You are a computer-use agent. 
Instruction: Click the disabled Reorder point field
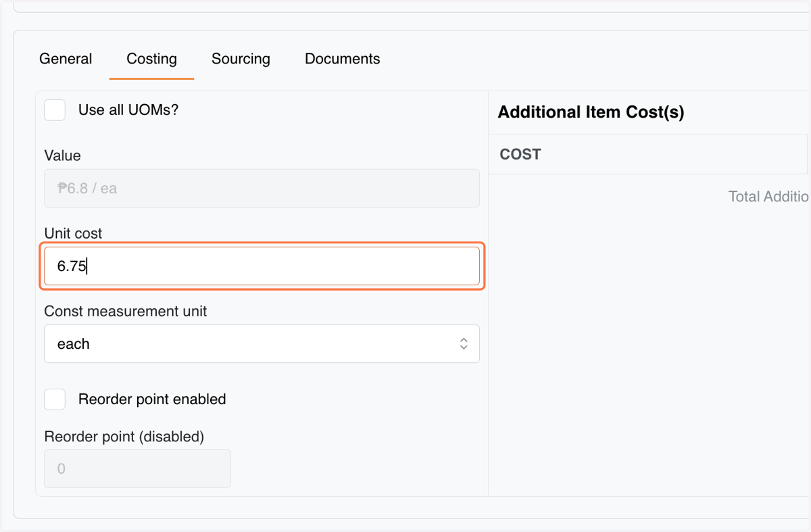tap(137, 468)
